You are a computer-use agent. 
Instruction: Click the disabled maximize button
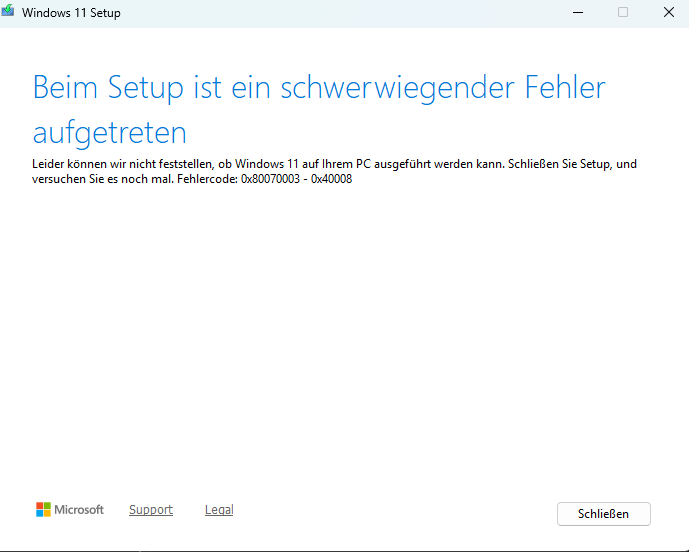(623, 12)
